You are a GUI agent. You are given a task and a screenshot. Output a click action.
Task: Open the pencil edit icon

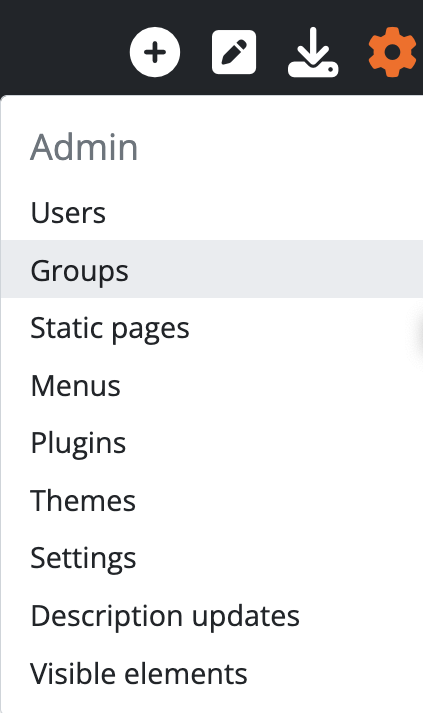[234, 52]
